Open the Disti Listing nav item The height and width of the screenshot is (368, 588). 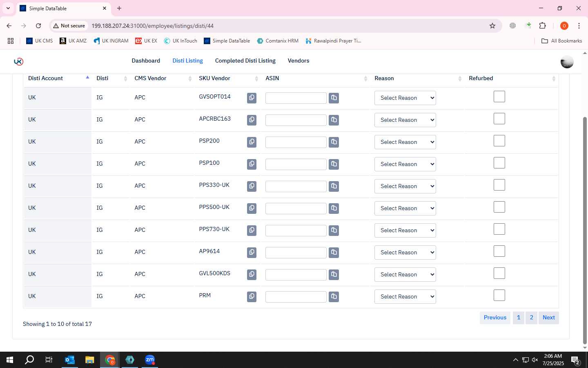pyautogui.click(x=187, y=61)
